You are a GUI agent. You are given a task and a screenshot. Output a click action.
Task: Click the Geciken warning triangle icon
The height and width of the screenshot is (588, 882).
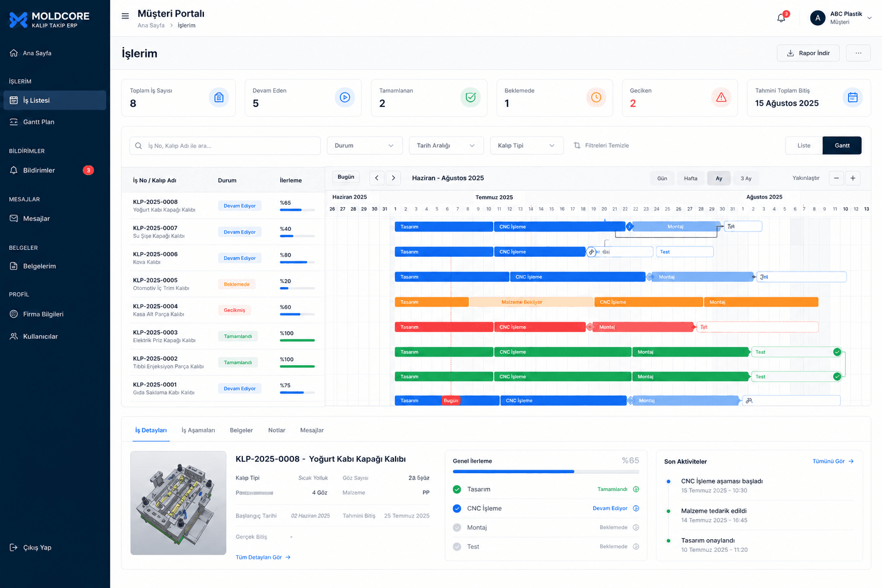point(721,98)
